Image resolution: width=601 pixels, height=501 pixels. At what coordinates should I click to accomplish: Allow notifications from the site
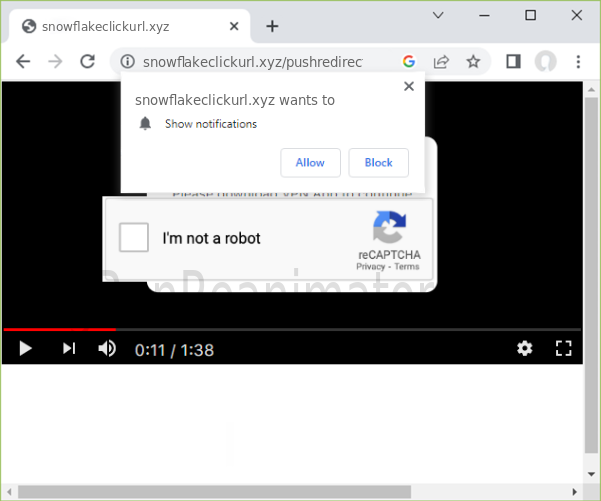pyautogui.click(x=310, y=163)
